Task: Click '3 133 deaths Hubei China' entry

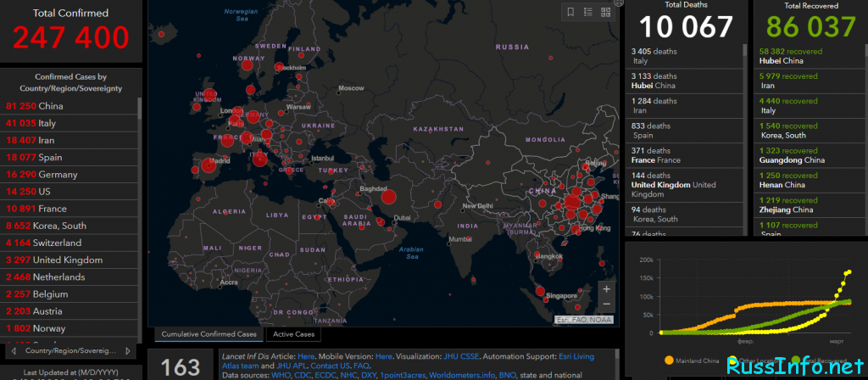Action: pyautogui.click(x=684, y=81)
